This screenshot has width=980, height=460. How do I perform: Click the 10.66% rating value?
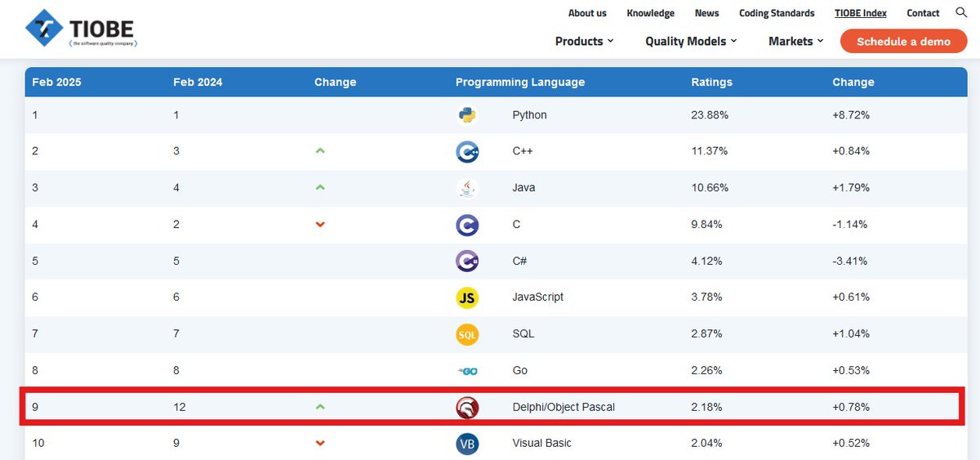pos(710,188)
